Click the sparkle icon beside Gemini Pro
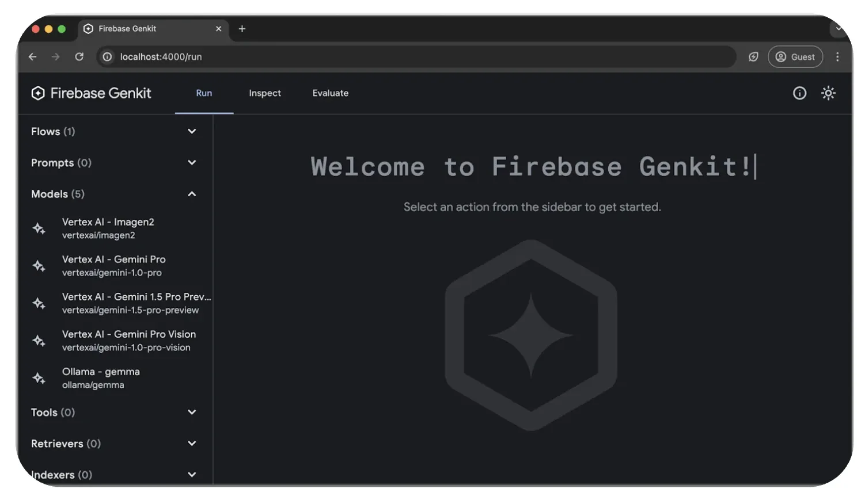865x504 pixels. [39, 266]
